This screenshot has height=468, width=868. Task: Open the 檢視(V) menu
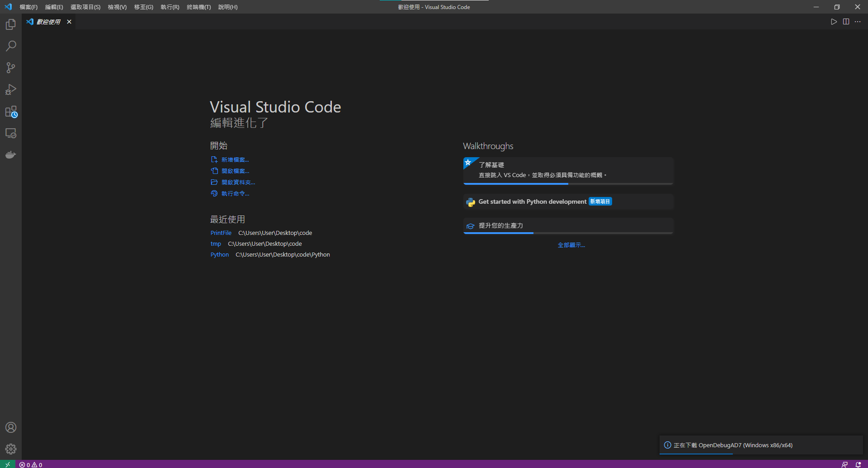(x=117, y=7)
